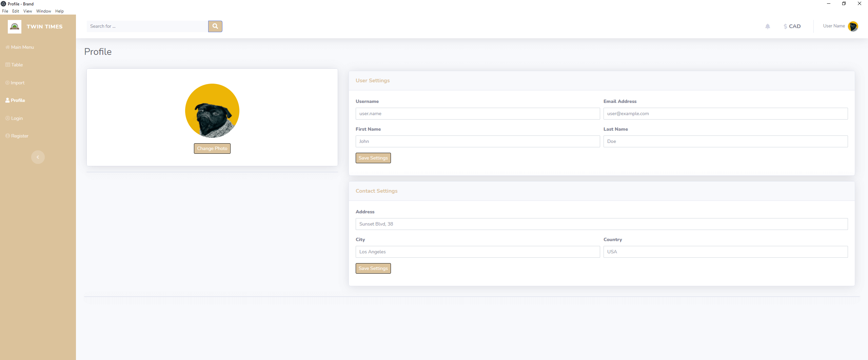Image resolution: width=868 pixels, height=360 pixels.
Task: Open the CAD currency dropdown
Action: click(792, 26)
